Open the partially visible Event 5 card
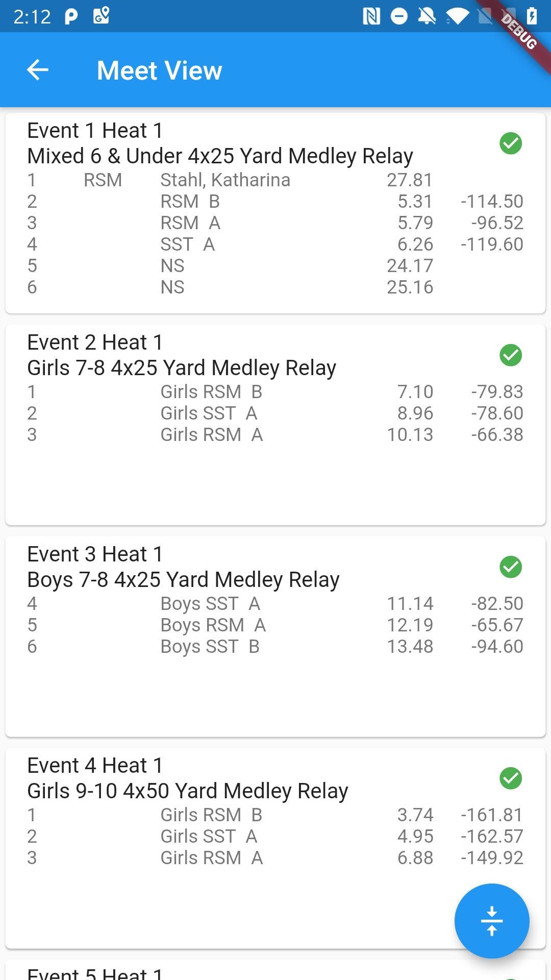 (x=95, y=973)
